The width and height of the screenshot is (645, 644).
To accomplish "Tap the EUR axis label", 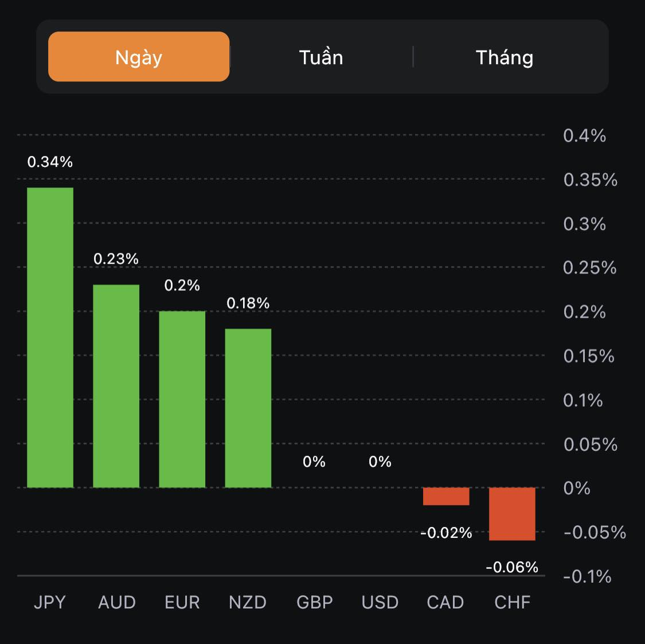I will (x=182, y=602).
